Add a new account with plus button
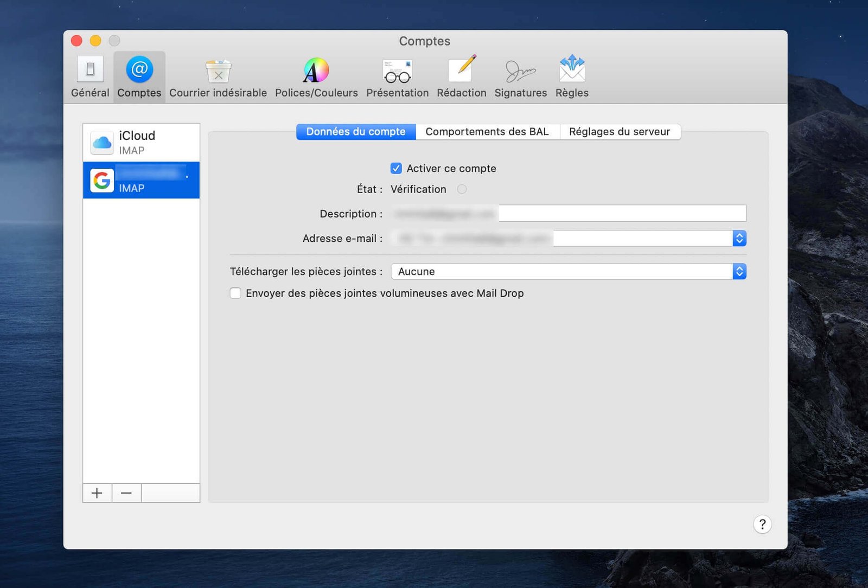 pyautogui.click(x=97, y=493)
